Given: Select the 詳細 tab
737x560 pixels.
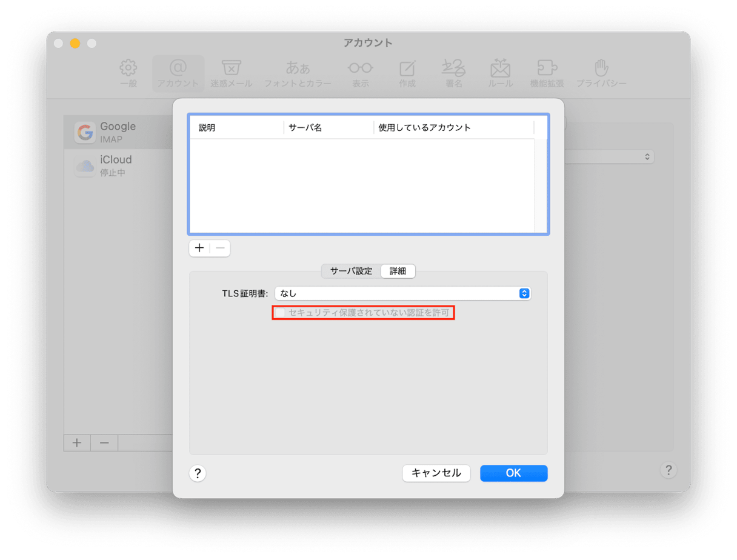Looking at the screenshot, I should (x=398, y=271).
